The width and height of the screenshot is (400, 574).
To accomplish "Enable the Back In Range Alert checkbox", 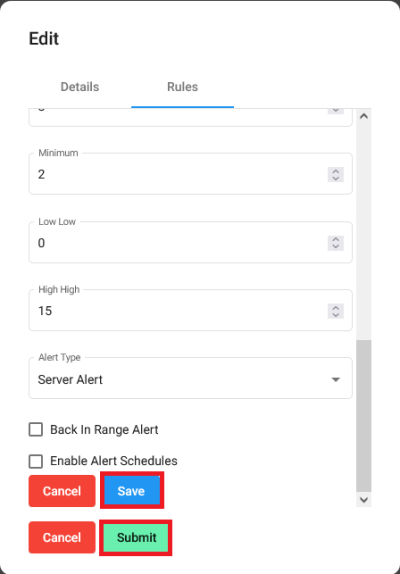I will pos(35,429).
